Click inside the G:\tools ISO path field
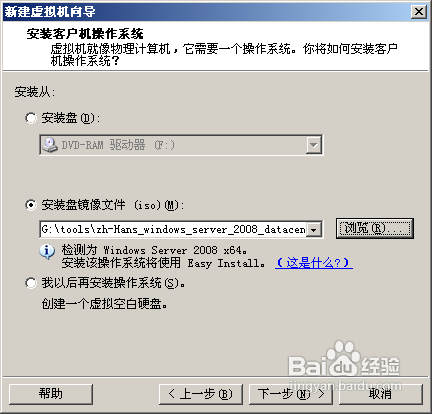432x414 pixels. (173, 229)
